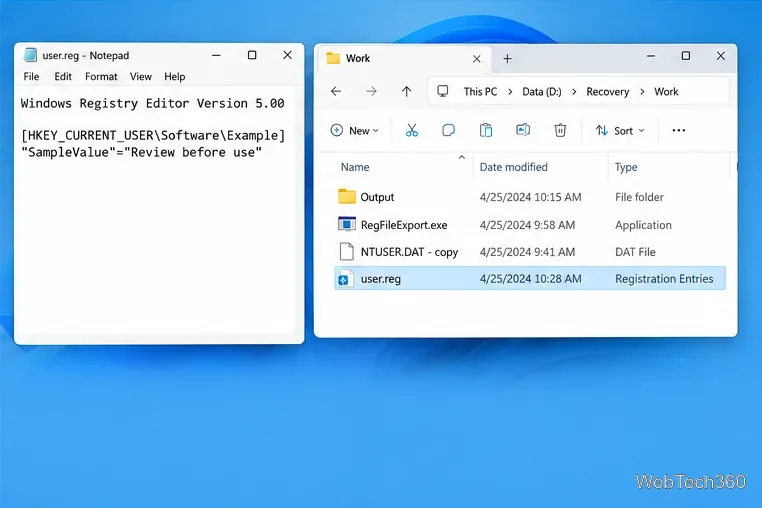Click the Copy icon in Explorer toolbar

click(x=449, y=130)
